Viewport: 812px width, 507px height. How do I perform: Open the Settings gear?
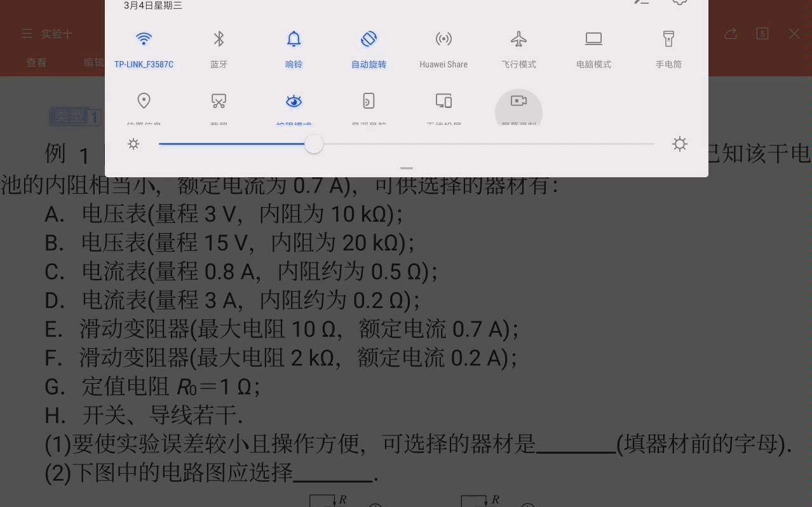click(x=679, y=2)
